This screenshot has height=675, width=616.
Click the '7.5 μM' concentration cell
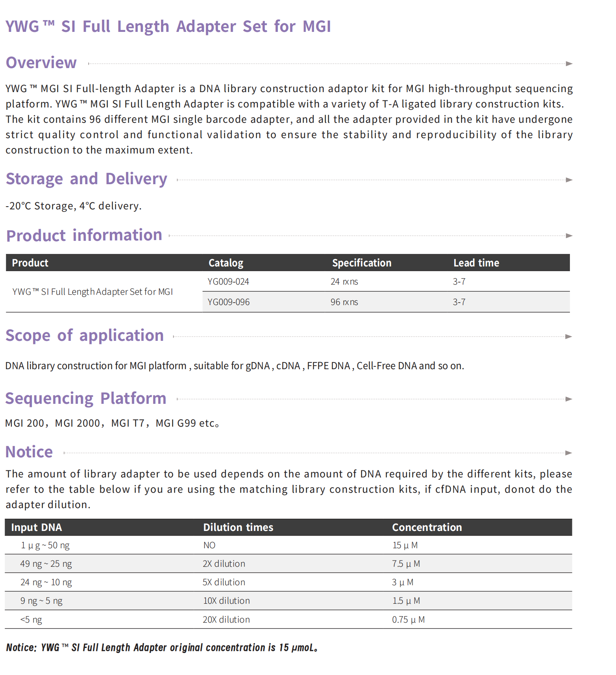pyautogui.click(x=406, y=564)
